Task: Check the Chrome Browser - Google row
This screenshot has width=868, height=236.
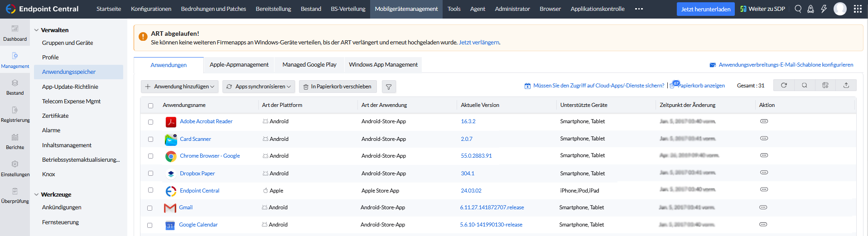Action: point(150,156)
